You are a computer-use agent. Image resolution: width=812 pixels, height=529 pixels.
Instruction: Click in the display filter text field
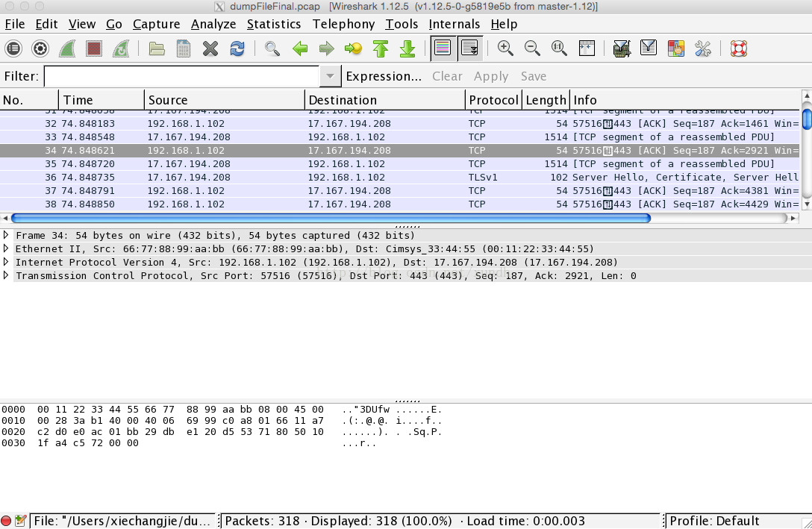pos(182,76)
